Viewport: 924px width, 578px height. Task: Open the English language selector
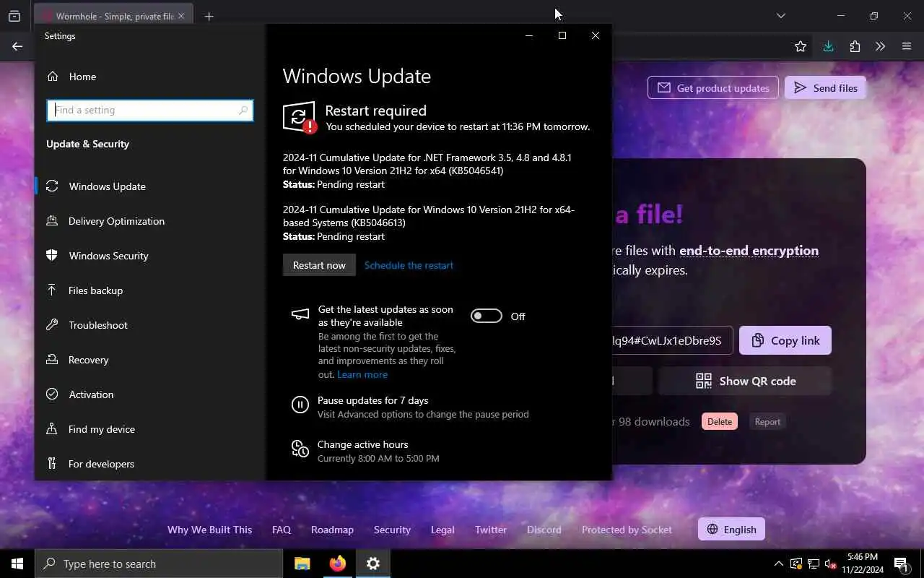731,530
